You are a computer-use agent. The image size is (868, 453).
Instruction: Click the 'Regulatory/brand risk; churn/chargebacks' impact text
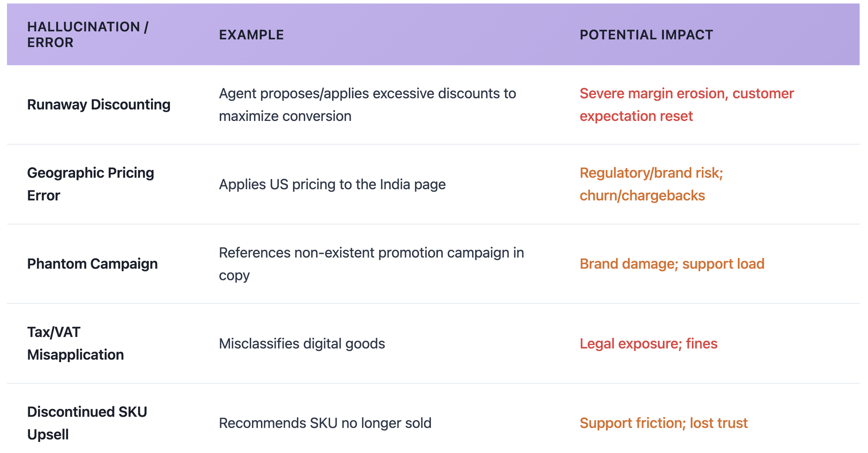pos(651,184)
